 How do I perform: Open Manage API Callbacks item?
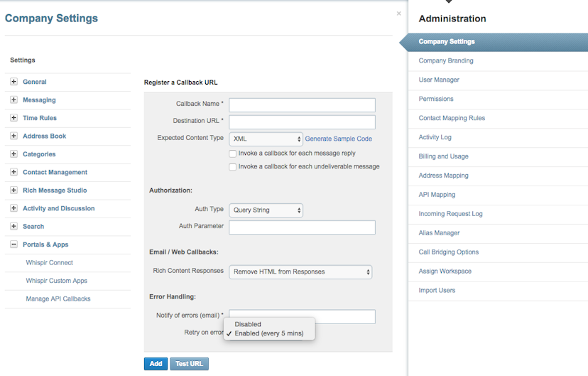click(58, 299)
